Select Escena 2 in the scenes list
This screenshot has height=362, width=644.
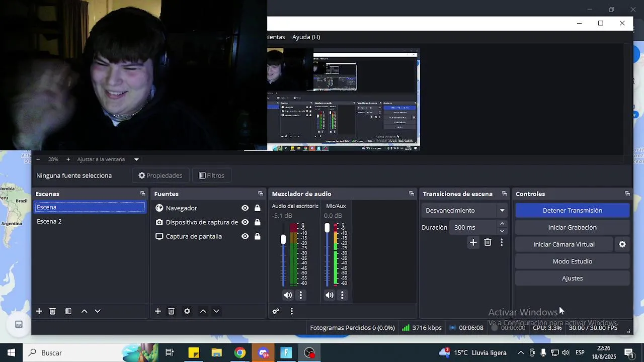click(x=90, y=221)
